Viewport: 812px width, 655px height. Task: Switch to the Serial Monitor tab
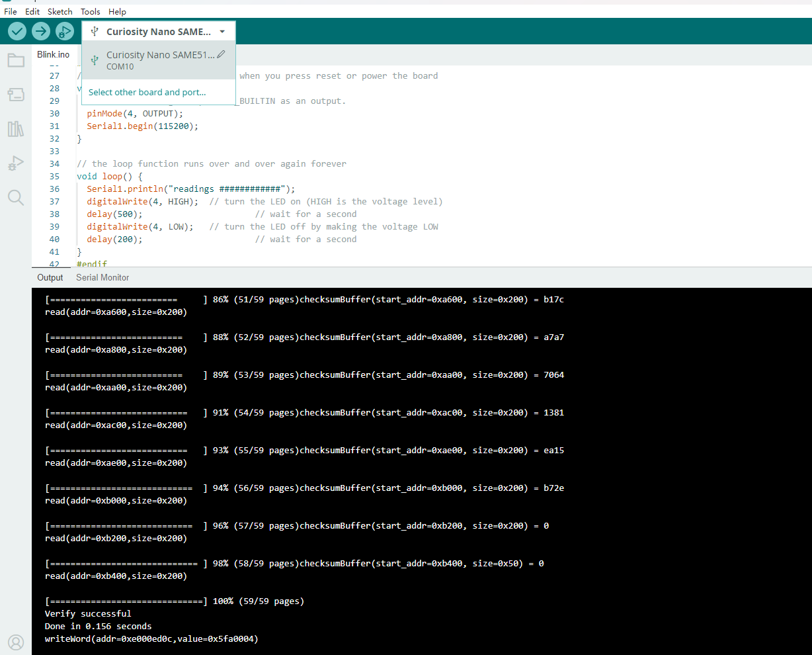click(102, 277)
